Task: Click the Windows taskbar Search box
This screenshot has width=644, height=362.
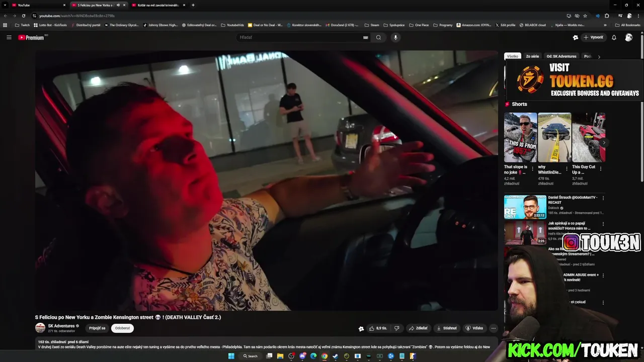Action: [x=251, y=356]
